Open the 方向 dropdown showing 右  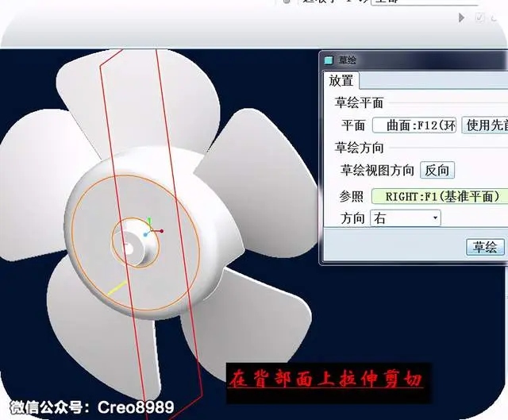point(406,218)
